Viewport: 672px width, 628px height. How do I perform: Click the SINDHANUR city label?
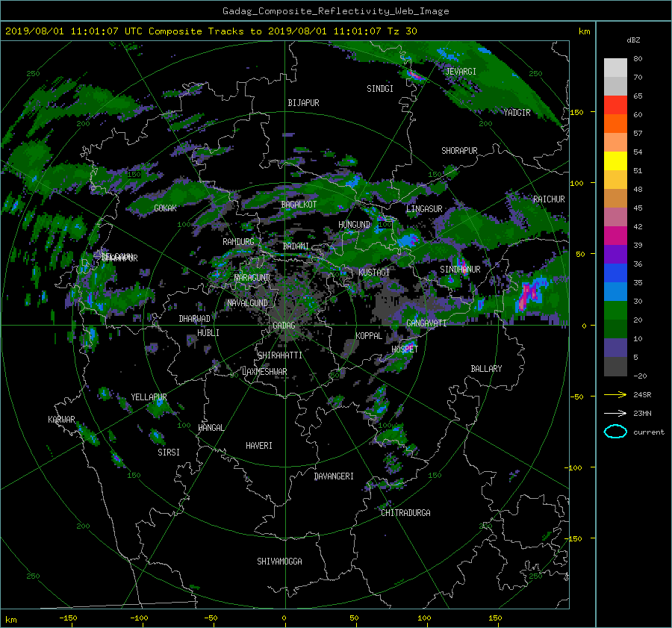coord(460,270)
